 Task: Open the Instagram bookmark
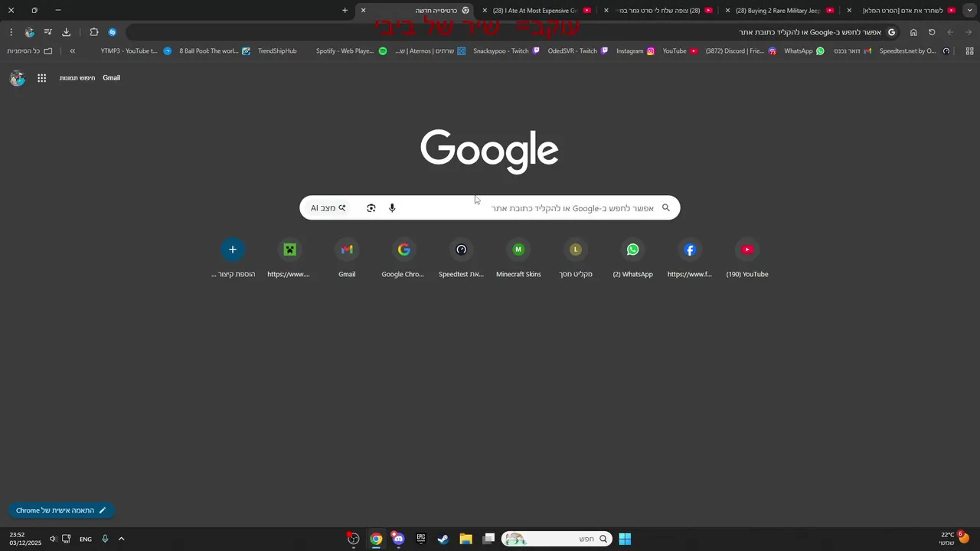pyautogui.click(x=635, y=51)
